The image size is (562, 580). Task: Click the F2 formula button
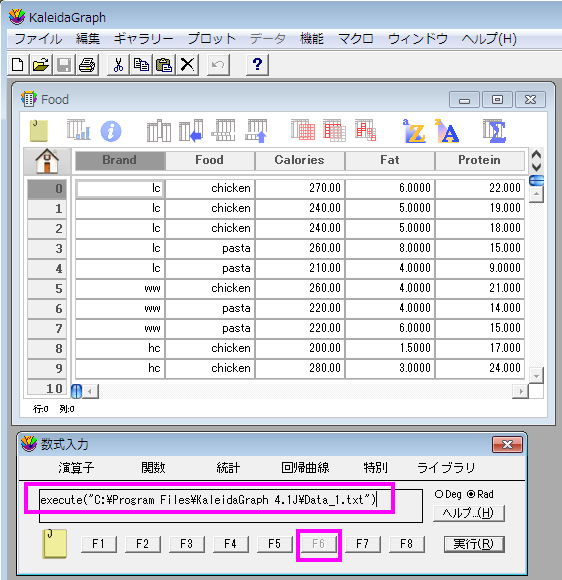[142, 544]
